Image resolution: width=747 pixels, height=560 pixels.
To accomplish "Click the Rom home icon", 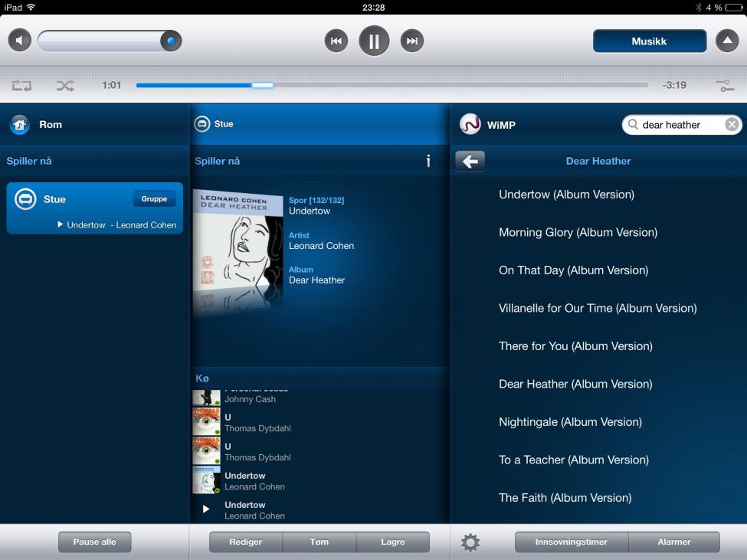I will [19, 125].
